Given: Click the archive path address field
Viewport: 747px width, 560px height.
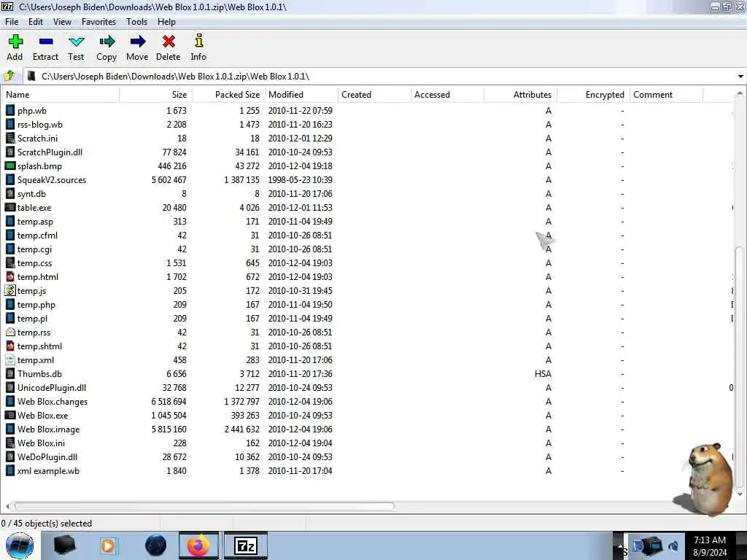Looking at the screenshot, I should (381, 76).
